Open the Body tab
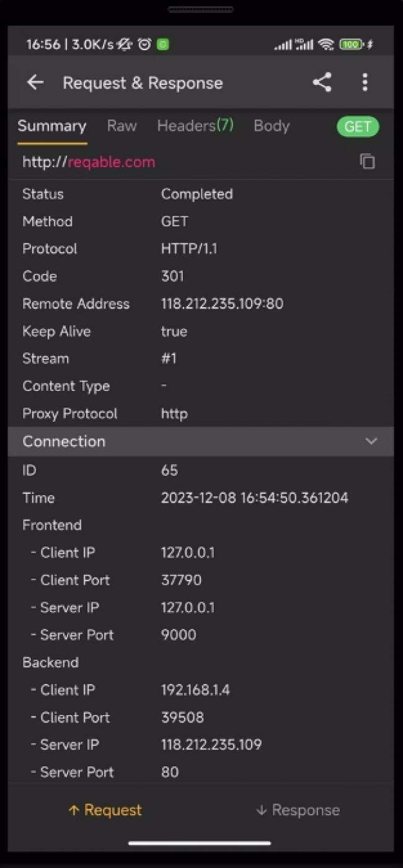The image size is (403, 868). point(272,126)
